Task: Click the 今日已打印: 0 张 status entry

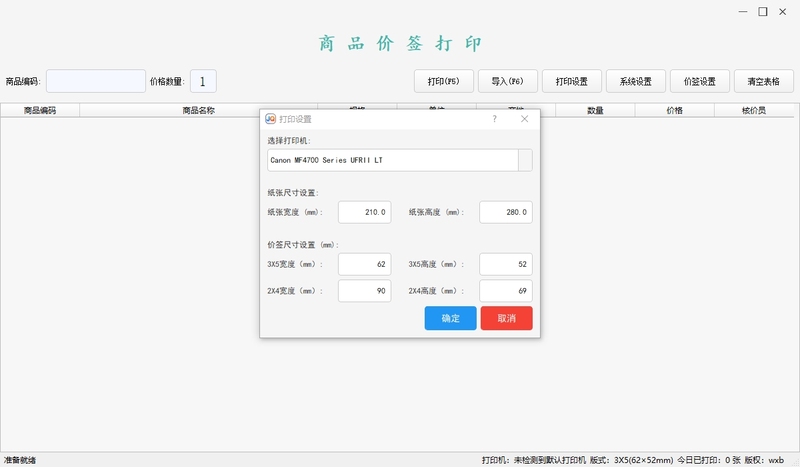Action: click(709, 460)
